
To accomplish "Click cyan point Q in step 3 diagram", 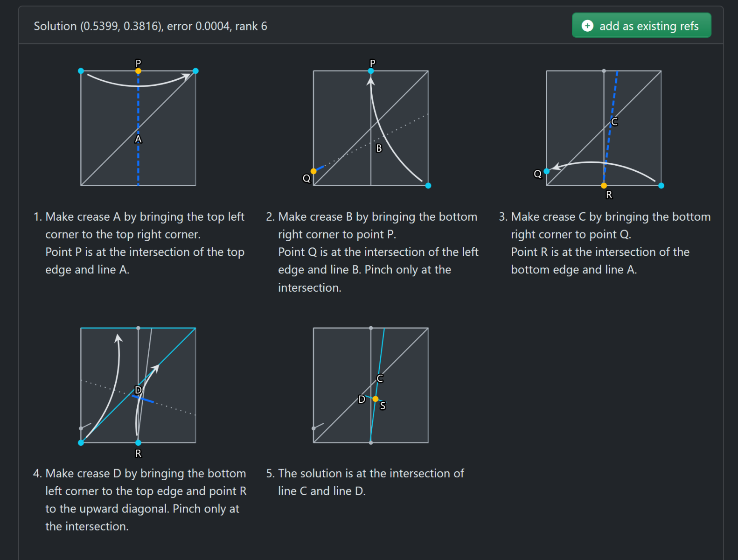I will pos(546,171).
